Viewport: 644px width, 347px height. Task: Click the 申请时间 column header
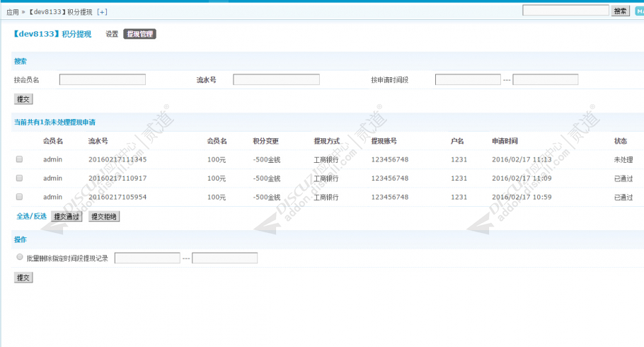[505, 141]
